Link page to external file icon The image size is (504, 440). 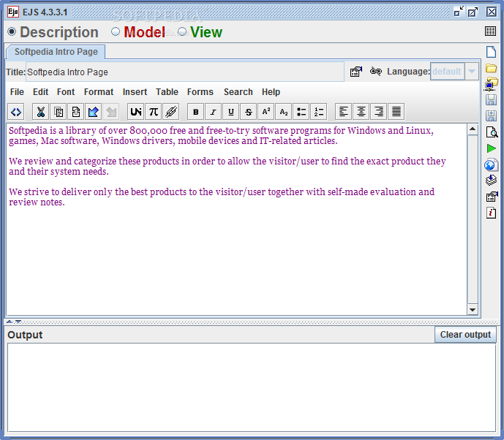375,71
